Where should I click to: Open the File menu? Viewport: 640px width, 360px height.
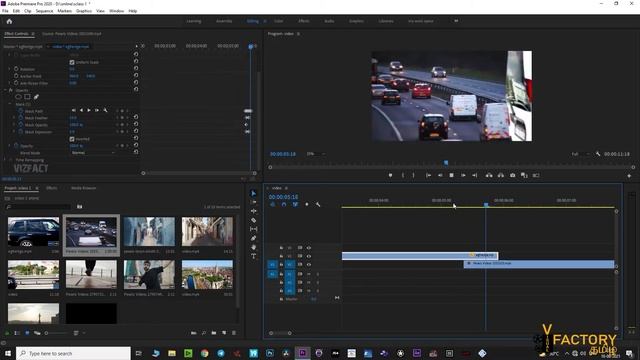[x=5, y=11]
